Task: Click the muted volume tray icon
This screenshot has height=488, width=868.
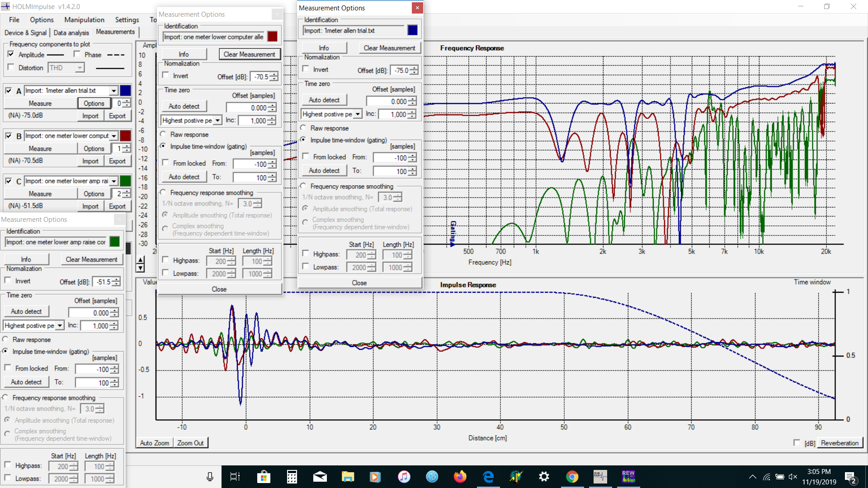Action: tap(793, 477)
